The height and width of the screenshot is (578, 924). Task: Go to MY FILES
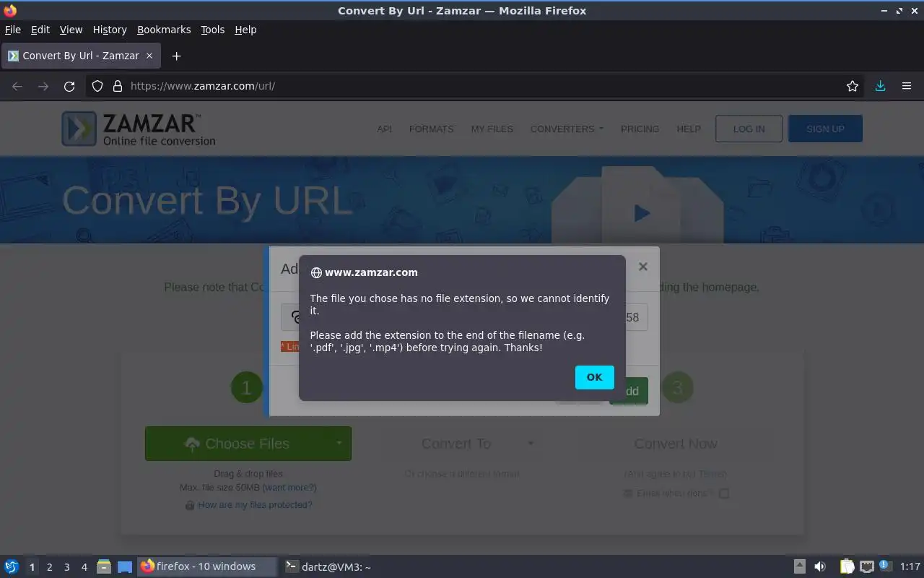point(492,129)
